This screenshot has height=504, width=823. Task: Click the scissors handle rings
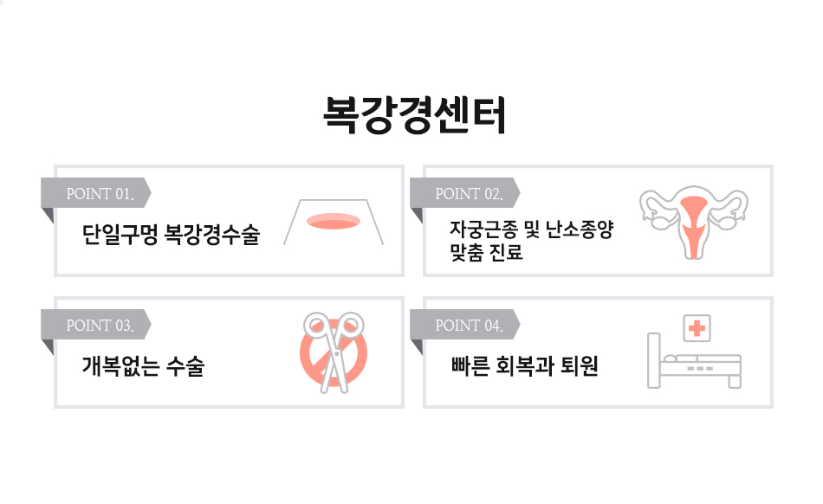tap(334, 325)
